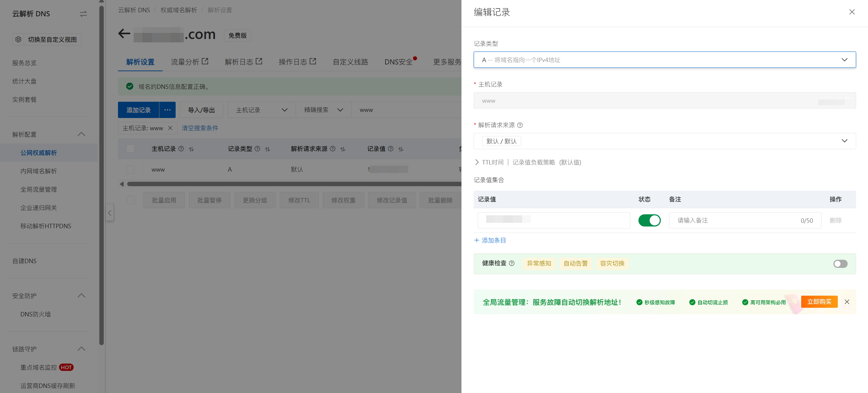The height and width of the screenshot is (393, 868).
Task: Click the table horizontal scrollbar
Action: (294, 184)
